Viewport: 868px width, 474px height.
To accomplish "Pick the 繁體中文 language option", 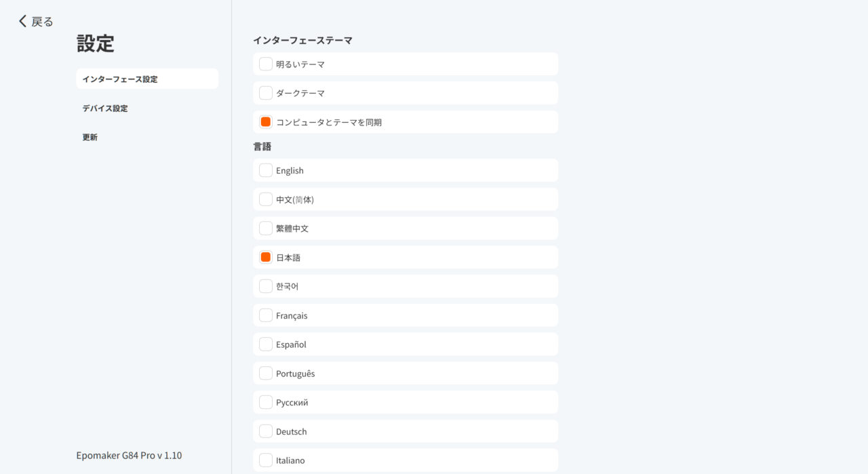I will coord(266,229).
